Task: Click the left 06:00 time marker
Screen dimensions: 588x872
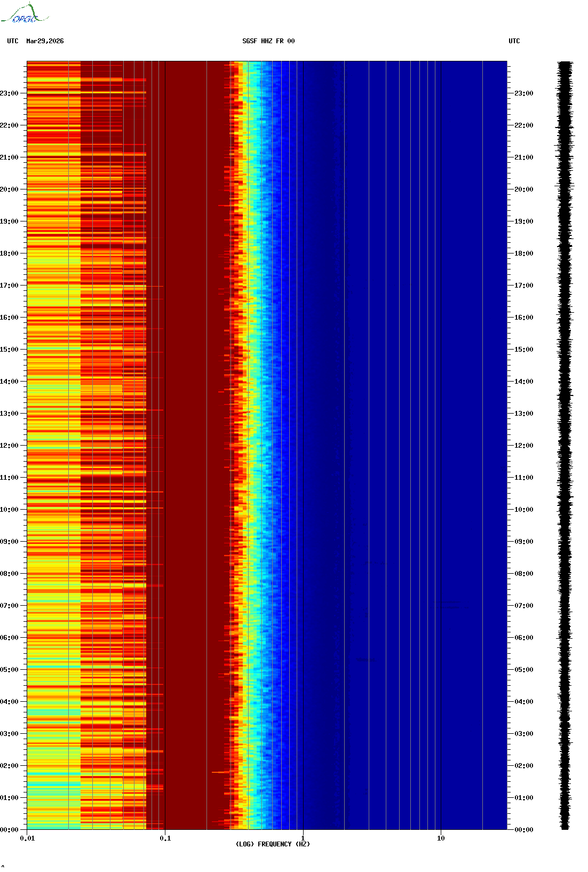Action: (x=9, y=638)
